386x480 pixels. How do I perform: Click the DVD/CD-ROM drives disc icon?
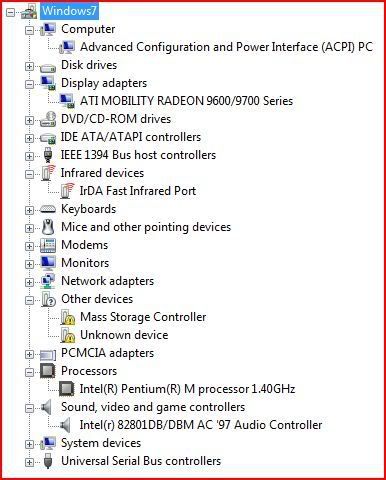[x=48, y=119]
